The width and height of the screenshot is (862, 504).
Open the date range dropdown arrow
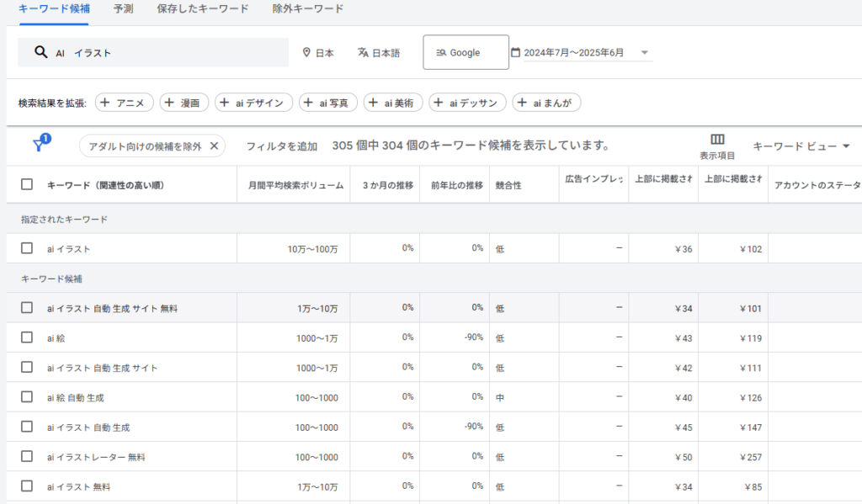click(x=645, y=53)
